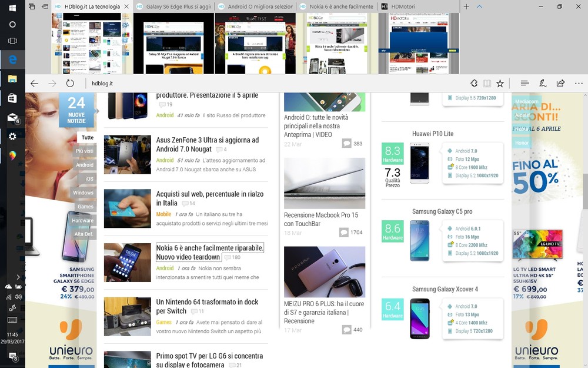Open comments count 1704 on Macbook review

[351, 233]
